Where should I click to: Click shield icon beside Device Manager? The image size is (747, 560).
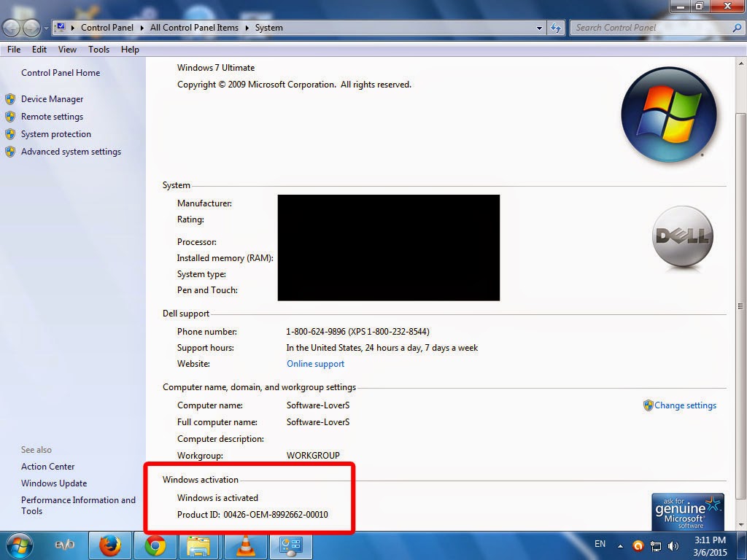tap(10, 99)
